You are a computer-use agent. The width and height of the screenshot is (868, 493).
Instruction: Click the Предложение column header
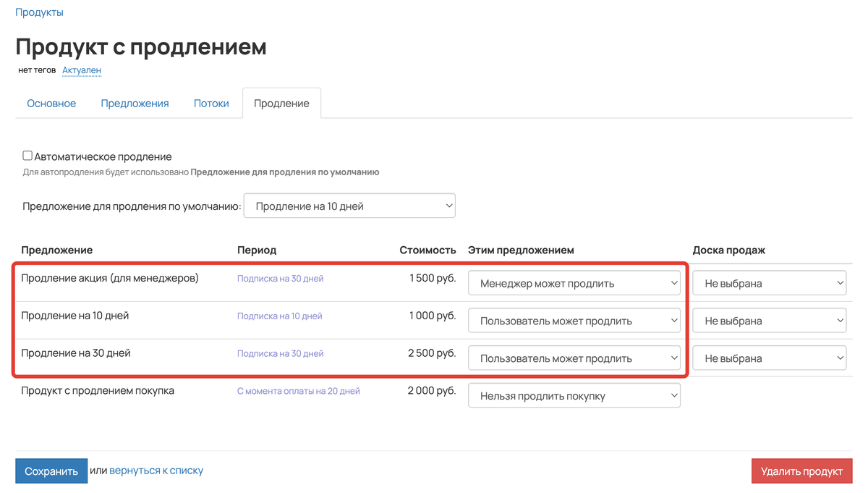click(57, 250)
